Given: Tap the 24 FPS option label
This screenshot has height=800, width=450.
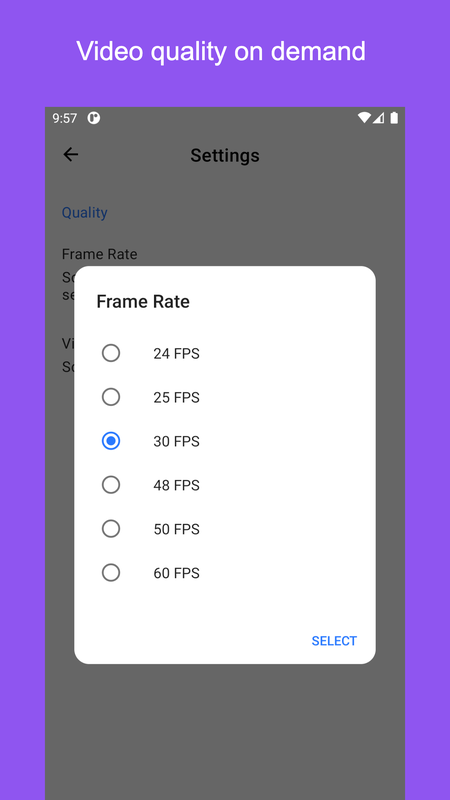Looking at the screenshot, I should pos(177,354).
